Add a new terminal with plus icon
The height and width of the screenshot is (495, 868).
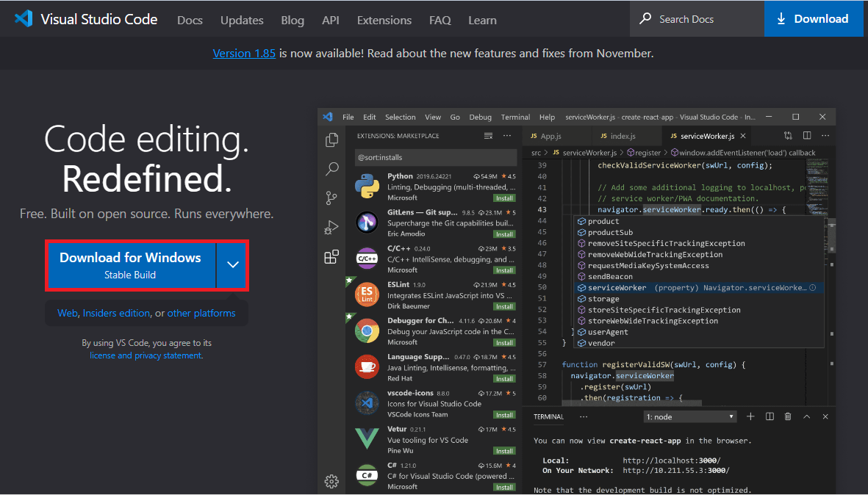coord(750,416)
